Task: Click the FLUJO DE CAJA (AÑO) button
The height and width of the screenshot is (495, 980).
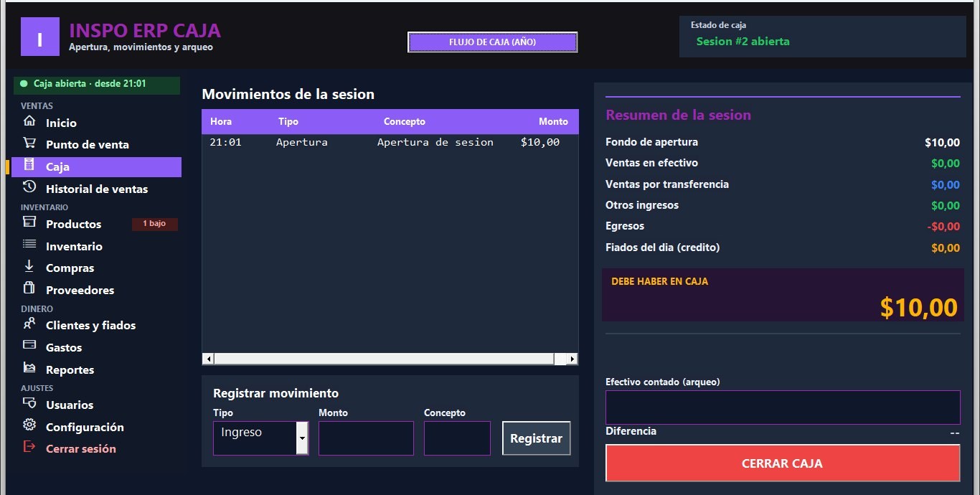Action: point(492,42)
